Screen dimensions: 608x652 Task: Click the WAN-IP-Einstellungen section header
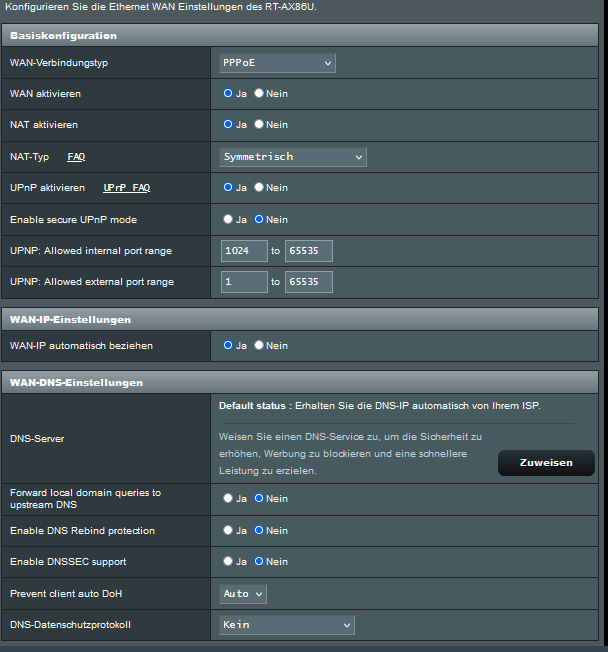point(300,319)
